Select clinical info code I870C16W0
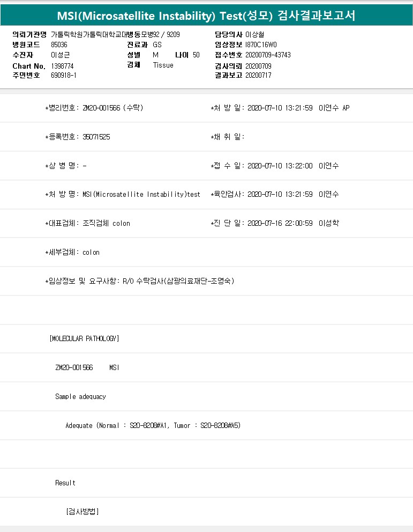The height and width of the screenshot is (532, 413). pos(261,45)
